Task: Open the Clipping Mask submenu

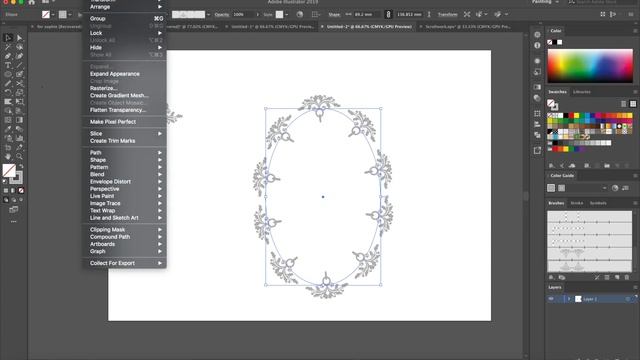Action: coord(124,230)
